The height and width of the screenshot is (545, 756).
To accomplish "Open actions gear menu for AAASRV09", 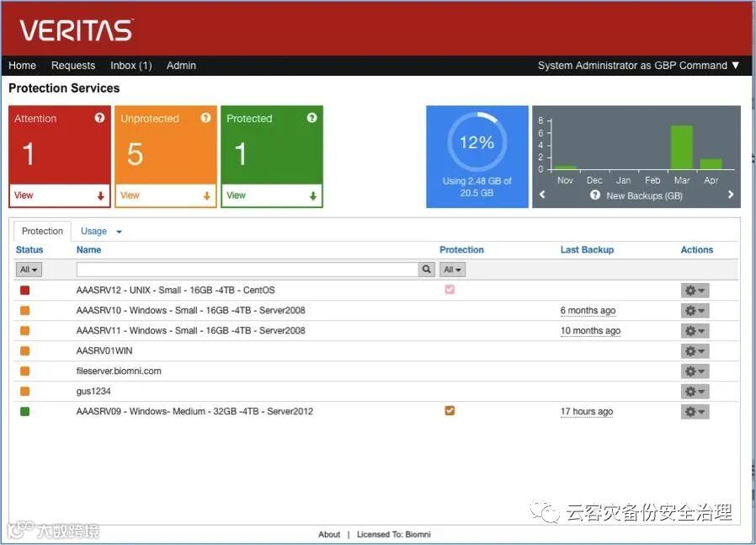I will click(695, 412).
